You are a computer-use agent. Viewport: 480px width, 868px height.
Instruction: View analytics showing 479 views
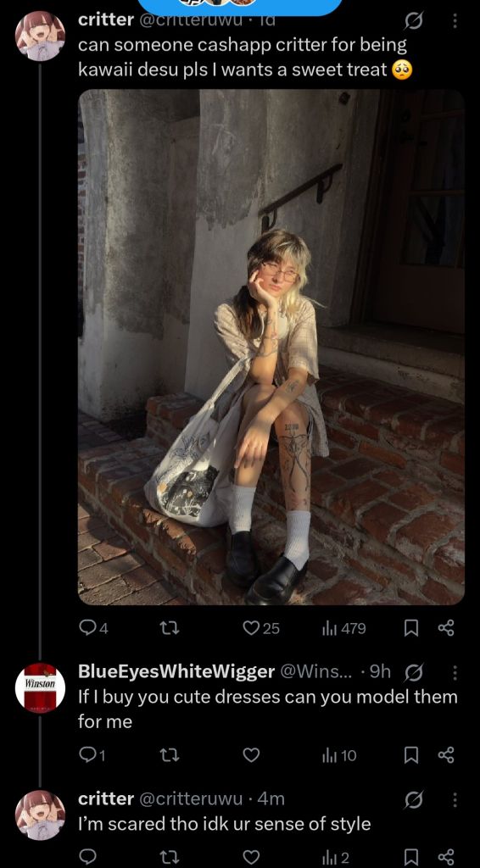tap(343, 628)
